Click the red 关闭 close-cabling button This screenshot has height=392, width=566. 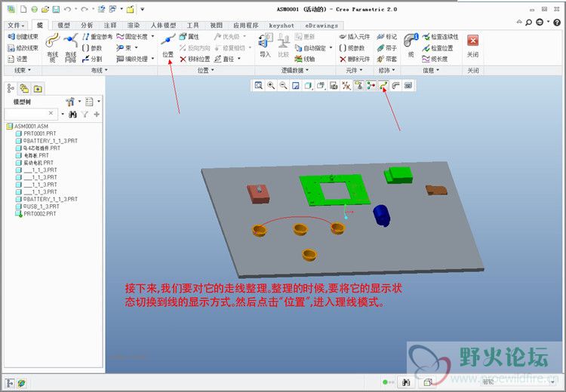coord(472,45)
